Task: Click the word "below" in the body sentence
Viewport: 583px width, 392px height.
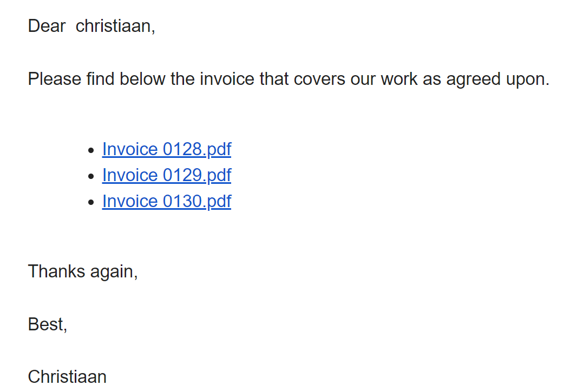Action: pos(142,79)
